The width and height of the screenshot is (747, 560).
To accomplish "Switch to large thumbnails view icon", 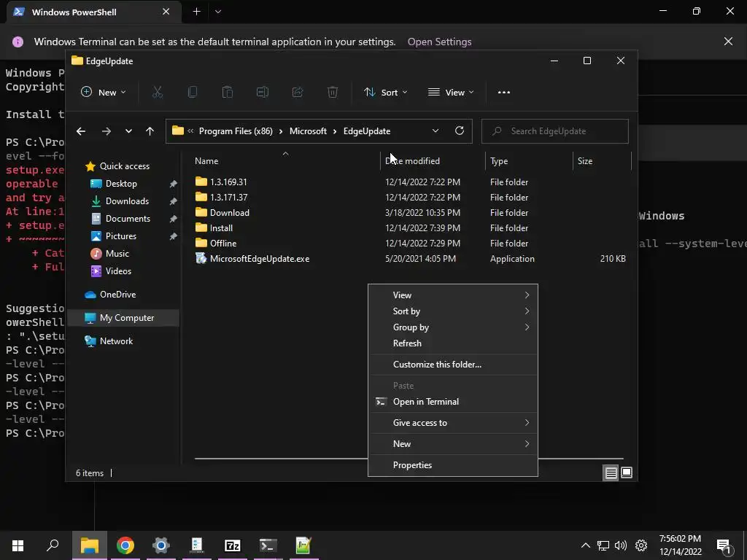I will click(627, 472).
